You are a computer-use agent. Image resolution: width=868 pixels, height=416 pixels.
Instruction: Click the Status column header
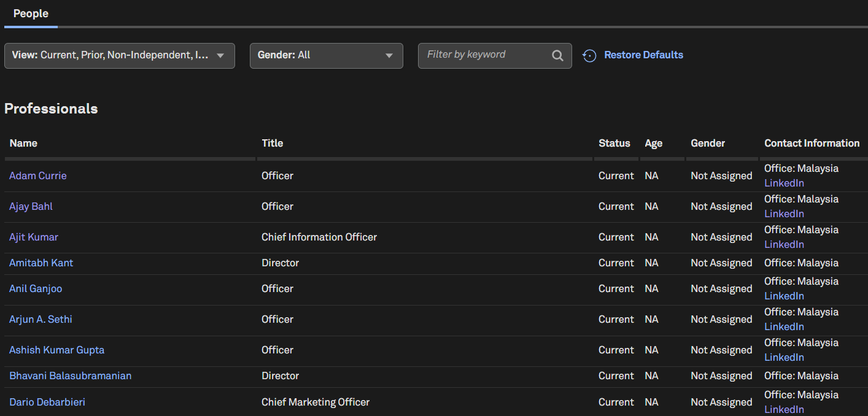point(614,143)
